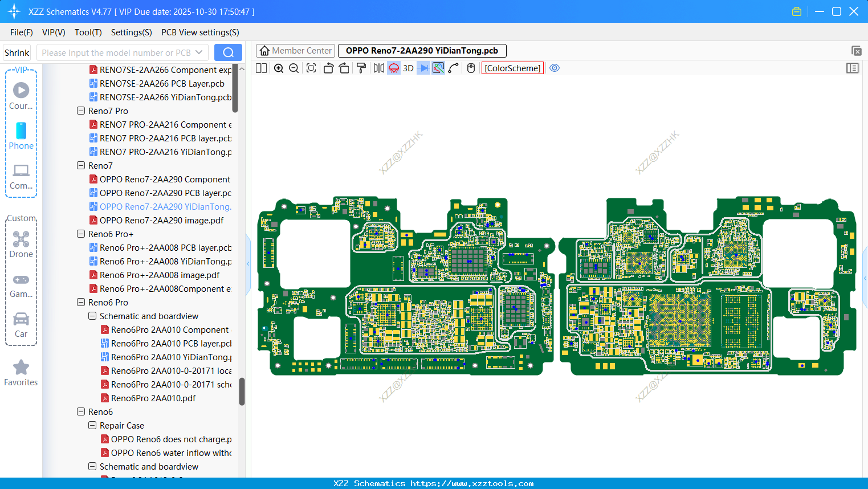This screenshot has height=489, width=868.
Task: Collapse the Reno6 folder
Action: [x=81, y=411]
